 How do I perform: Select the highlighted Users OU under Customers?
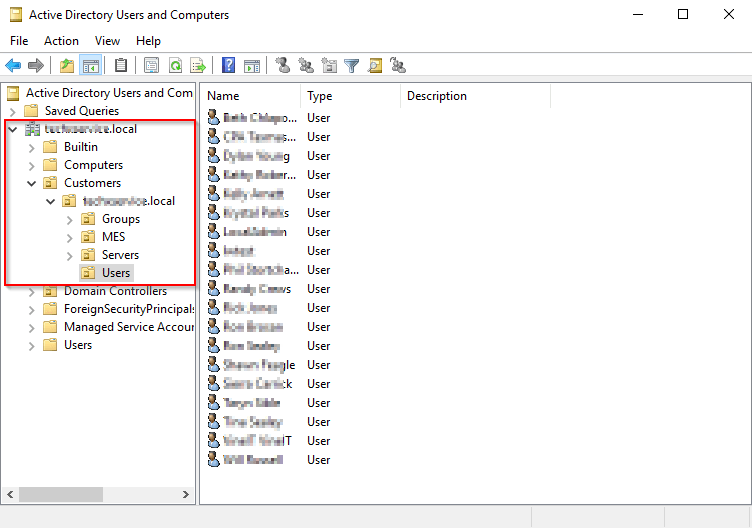(x=116, y=273)
